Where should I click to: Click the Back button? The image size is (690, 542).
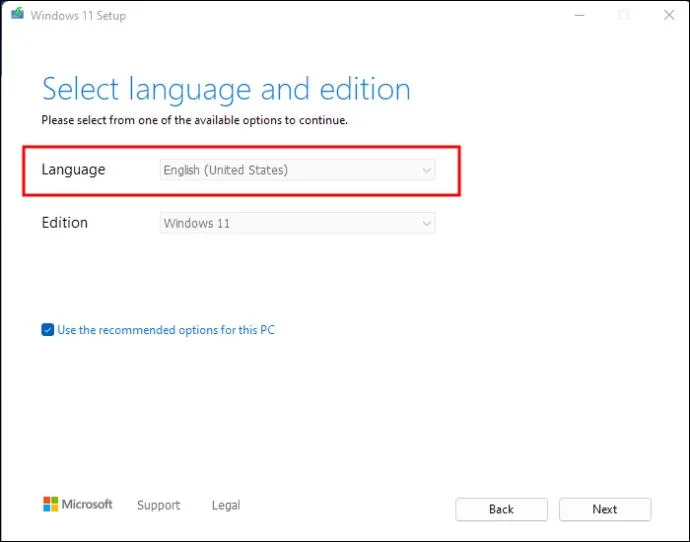pos(501,509)
